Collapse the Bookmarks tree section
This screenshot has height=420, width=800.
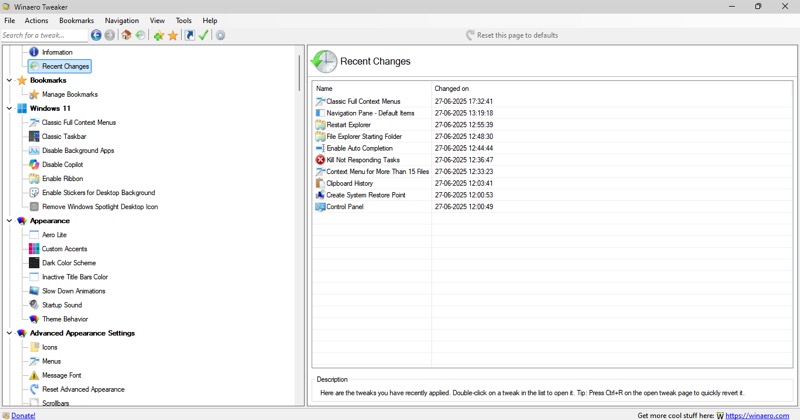point(9,80)
